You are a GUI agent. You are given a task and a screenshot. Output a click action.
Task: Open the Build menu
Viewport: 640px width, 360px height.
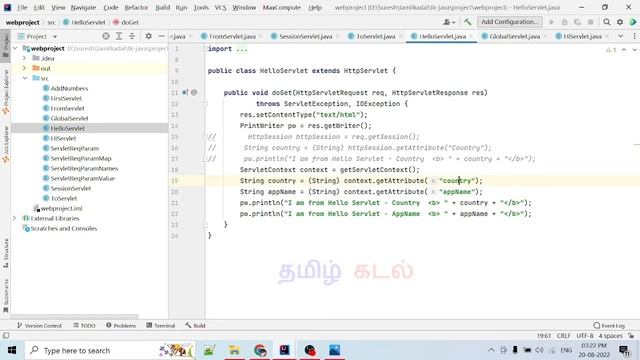162,7
